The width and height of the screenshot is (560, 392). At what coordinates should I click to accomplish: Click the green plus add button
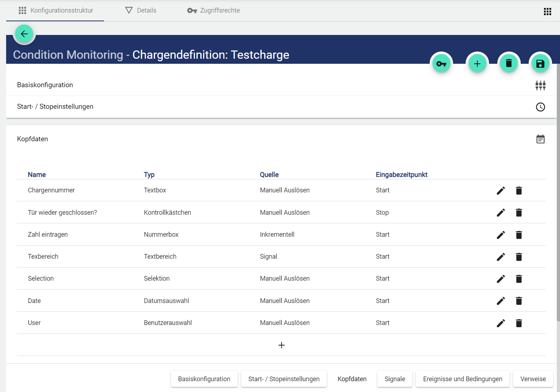[x=477, y=64]
